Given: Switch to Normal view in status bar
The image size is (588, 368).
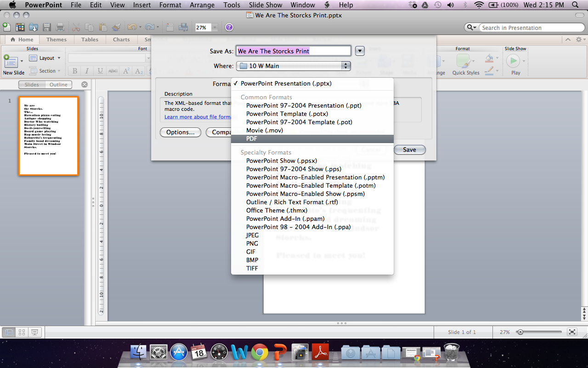Looking at the screenshot, I should [8, 332].
